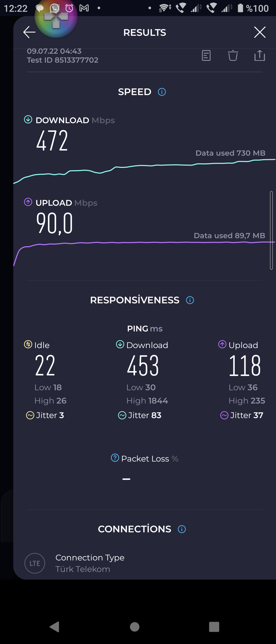Open the test notes document icon
The width and height of the screenshot is (276, 644).
(x=206, y=55)
